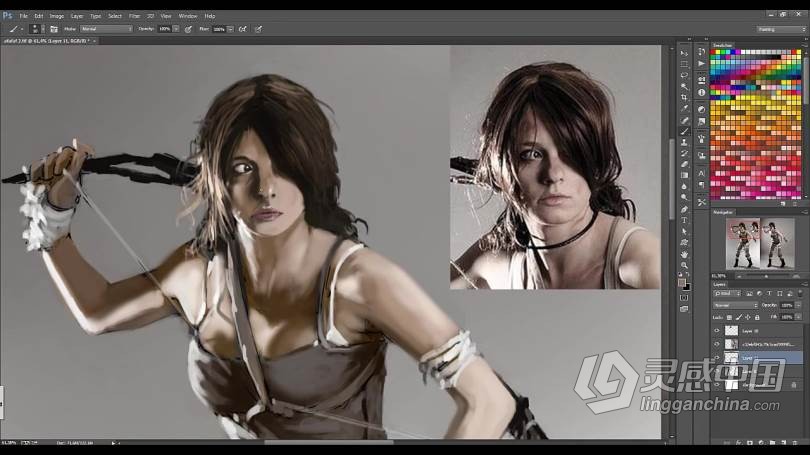Select the Path Selection tool

tap(684, 231)
